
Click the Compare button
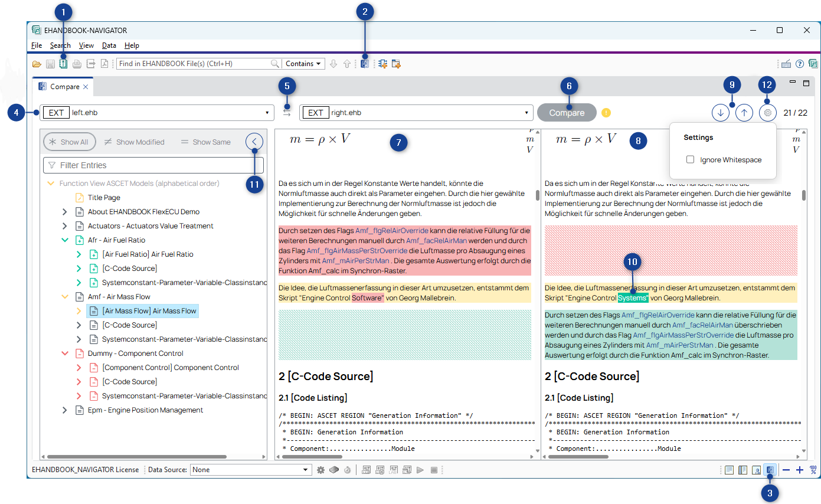[x=567, y=113]
